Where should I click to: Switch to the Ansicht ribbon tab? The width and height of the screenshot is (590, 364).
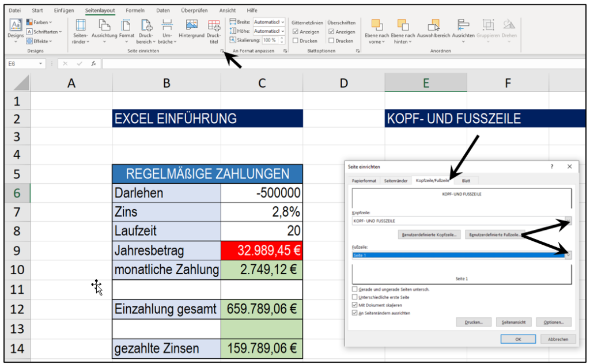tap(227, 10)
